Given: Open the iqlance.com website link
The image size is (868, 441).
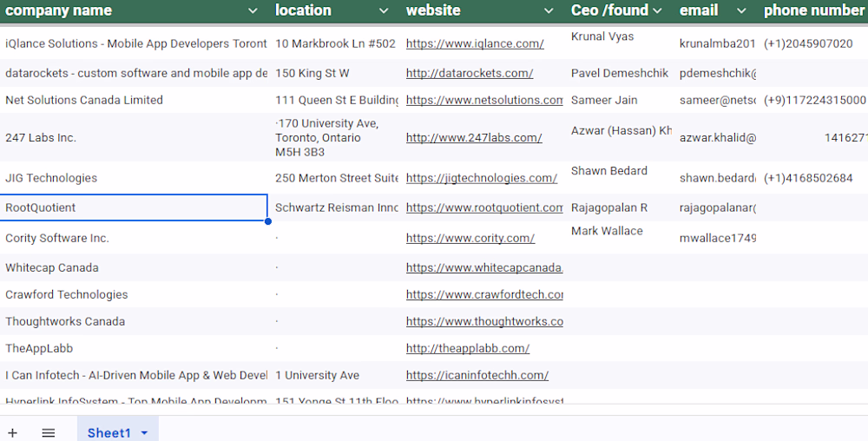Looking at the screenshot, I should pyautogui.click(x=475, y=43).
